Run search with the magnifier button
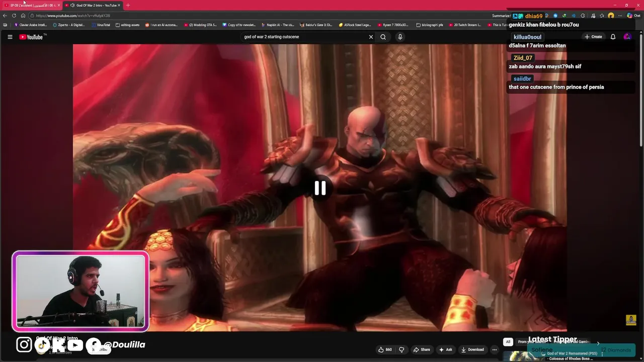Screen dimensions: 644x362 (x=383, y=37)
